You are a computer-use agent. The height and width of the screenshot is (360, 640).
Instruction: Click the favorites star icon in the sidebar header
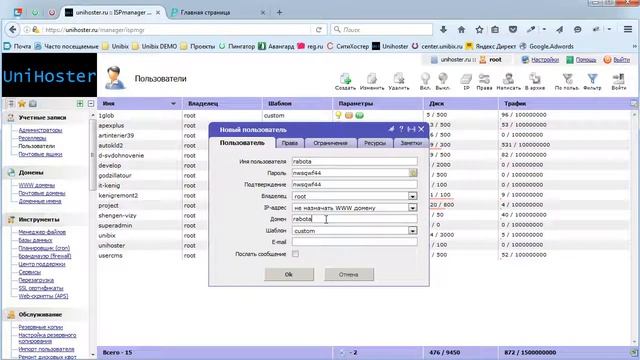22,104
